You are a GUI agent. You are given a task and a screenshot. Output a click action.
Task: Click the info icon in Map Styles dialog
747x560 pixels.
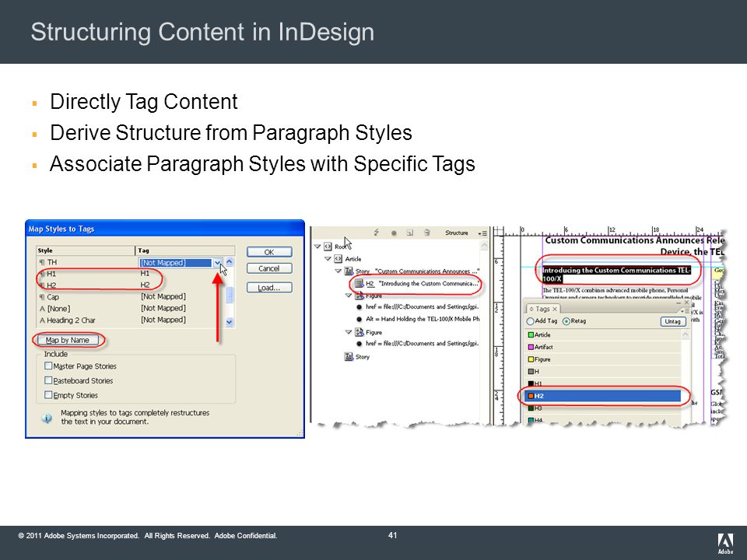coord(47,418)
